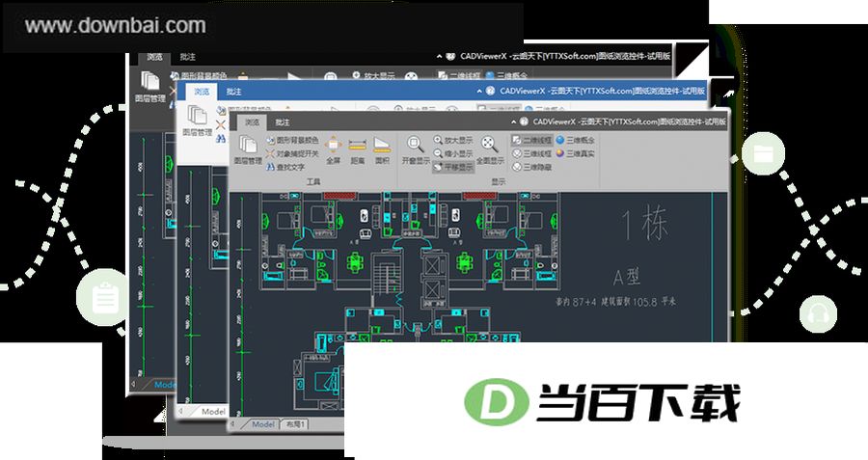This screenshot has width=868, height=460.
Task: Collapse the ribbon of the blue middle window
Action: (480, 91)
